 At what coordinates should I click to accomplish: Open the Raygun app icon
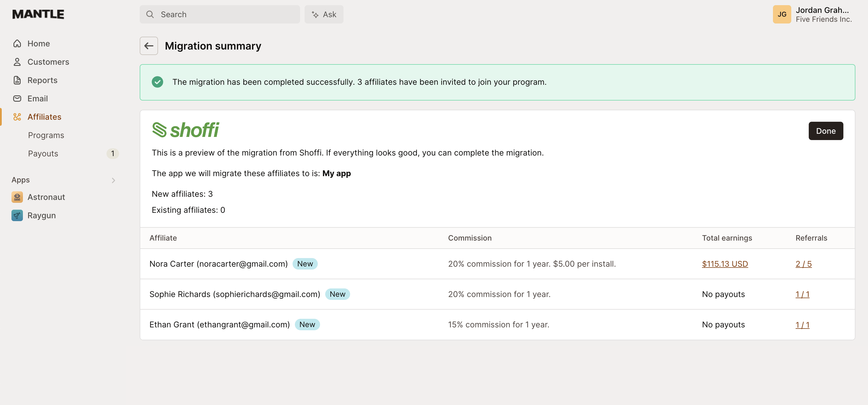coord(17,215)
